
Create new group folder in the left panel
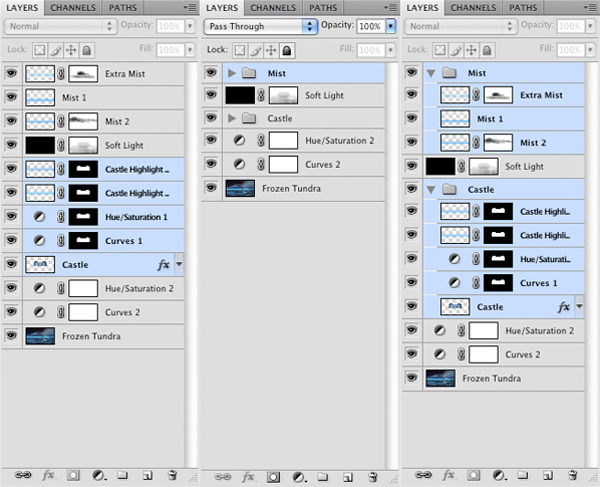(122, 475)
